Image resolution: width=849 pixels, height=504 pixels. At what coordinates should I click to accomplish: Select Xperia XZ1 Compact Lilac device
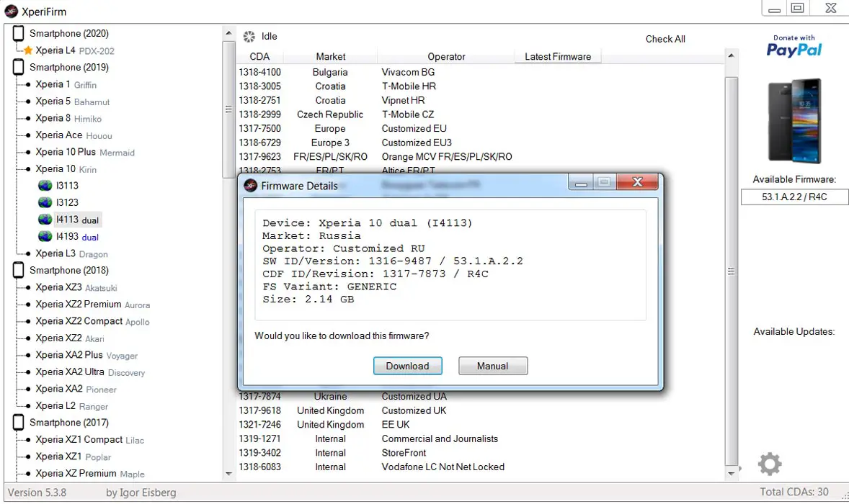pos(90,440)
